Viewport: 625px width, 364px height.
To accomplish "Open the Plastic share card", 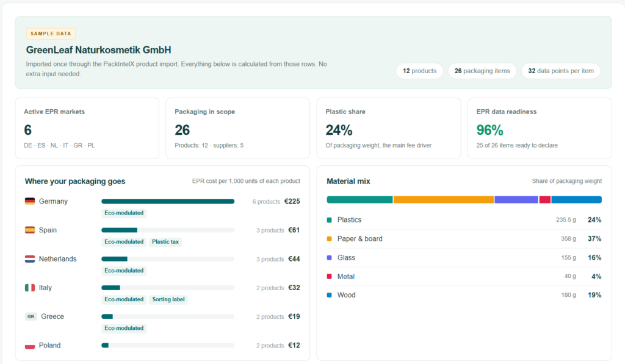I will click(389, 128).
